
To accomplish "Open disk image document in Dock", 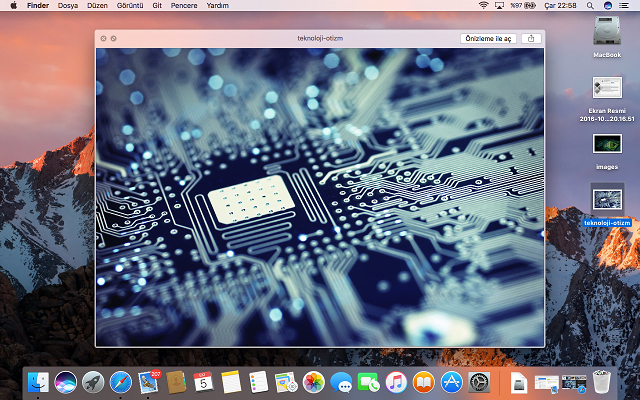I will point(519,383).
